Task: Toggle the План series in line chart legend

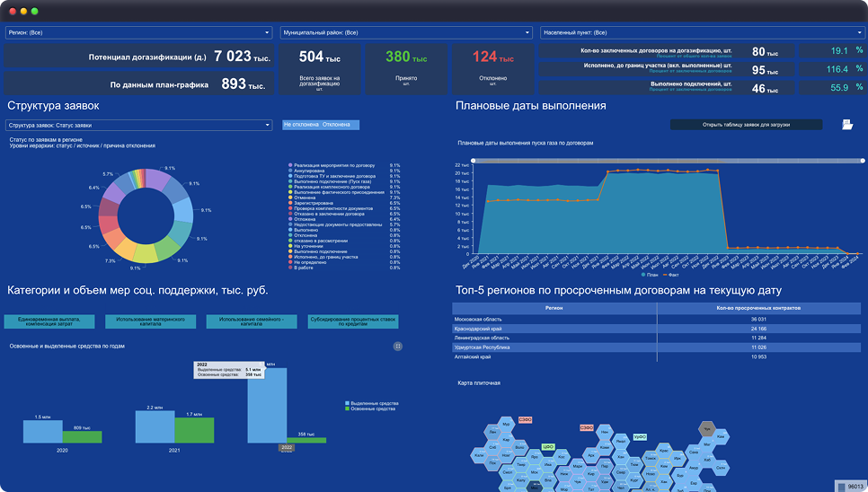Action: click(x=650, y=275)
